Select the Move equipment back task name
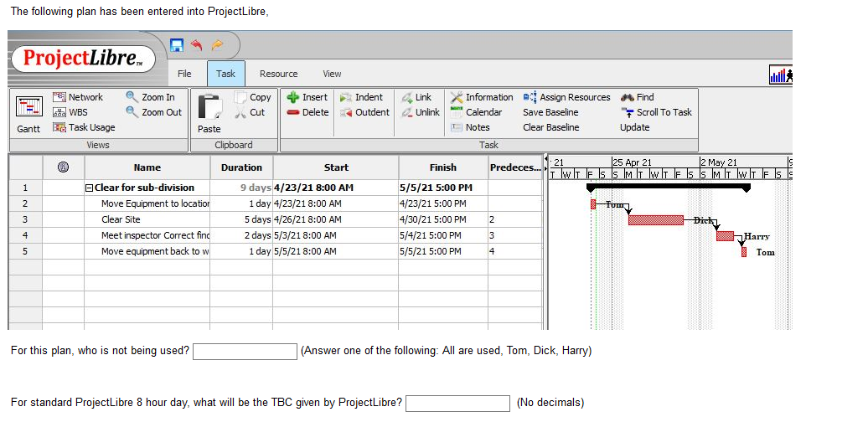Screen dimensions: 868x422 coord(155,252)
